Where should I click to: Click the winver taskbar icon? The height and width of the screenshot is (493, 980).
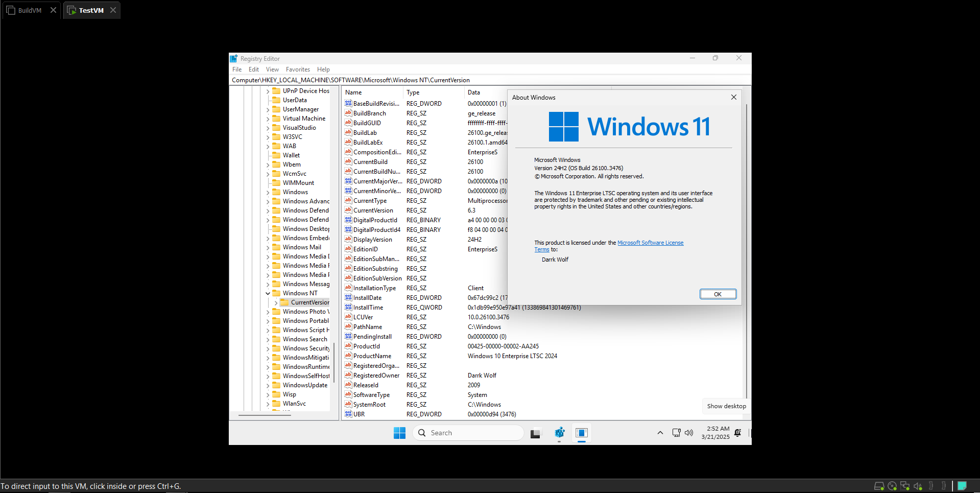(x=582, y=433)
